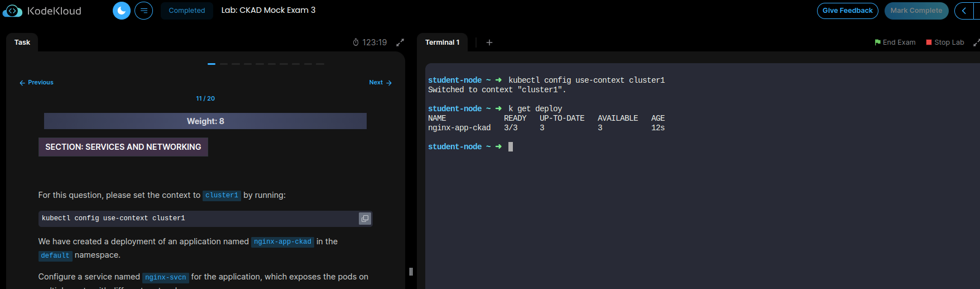Expand the task panel to fullscreen
Image resolution: width=980 pixels, height=289 pixels.
coord(400,42)
